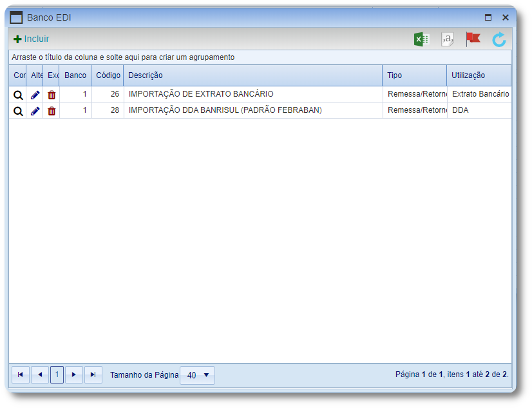Go to the first page
Image resolution: width=532 pixels, height=408 pixels.
(20, 374)
